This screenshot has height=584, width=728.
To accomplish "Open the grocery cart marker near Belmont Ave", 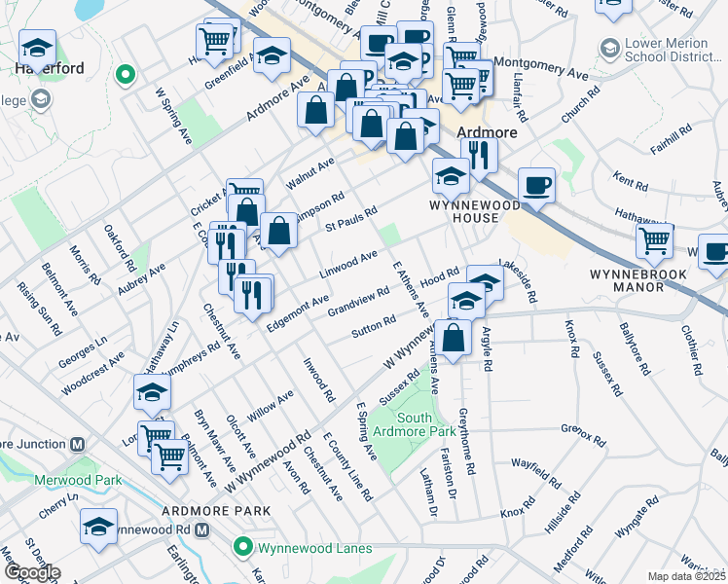I will (170, 455).
